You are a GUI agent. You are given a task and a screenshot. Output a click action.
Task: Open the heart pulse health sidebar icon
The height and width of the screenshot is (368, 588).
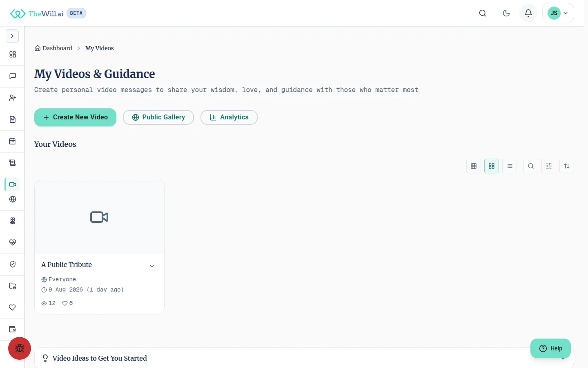pyautogui.click(x=13, y=242)
